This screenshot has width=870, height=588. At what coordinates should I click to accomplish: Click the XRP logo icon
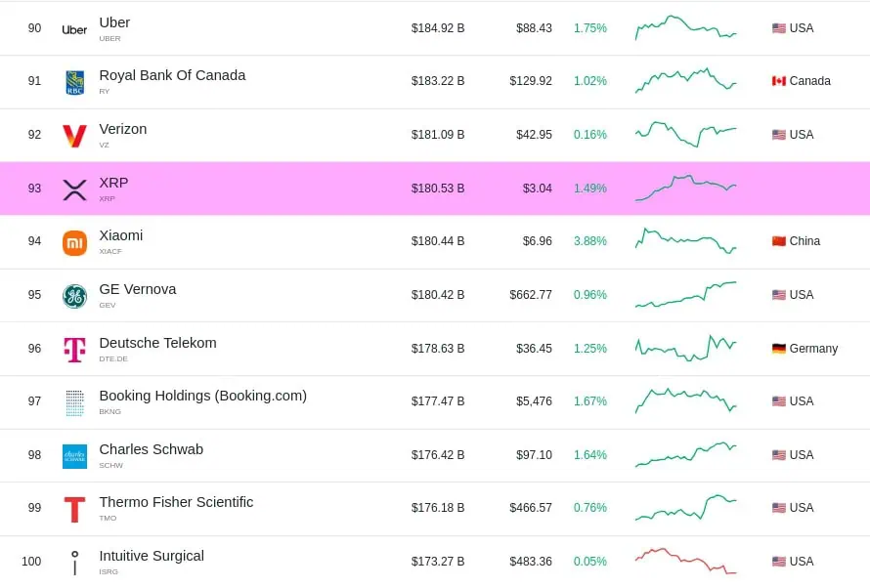[x=74, y=189]
